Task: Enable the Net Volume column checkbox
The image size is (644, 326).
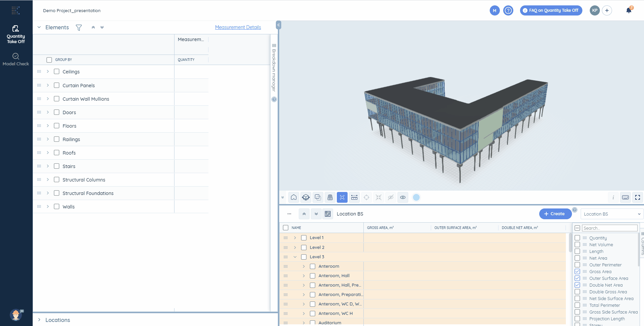Action: click(577, 244)
